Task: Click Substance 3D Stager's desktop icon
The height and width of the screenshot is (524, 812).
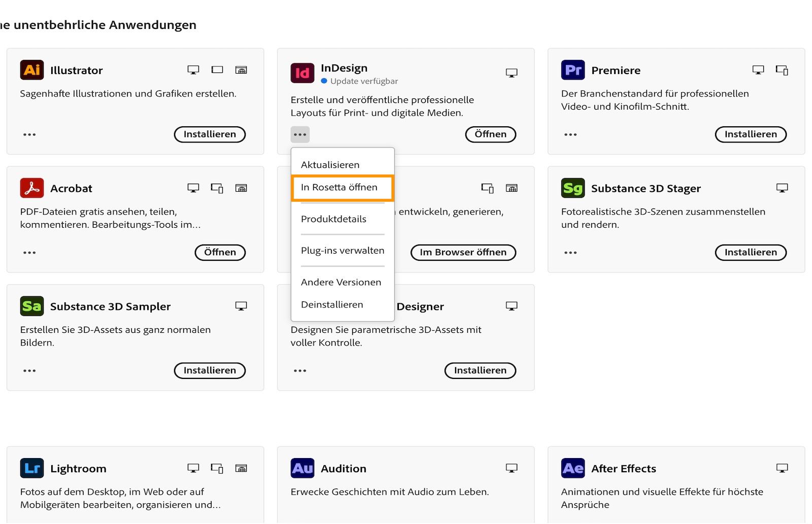Action: [x=782, y=188]
